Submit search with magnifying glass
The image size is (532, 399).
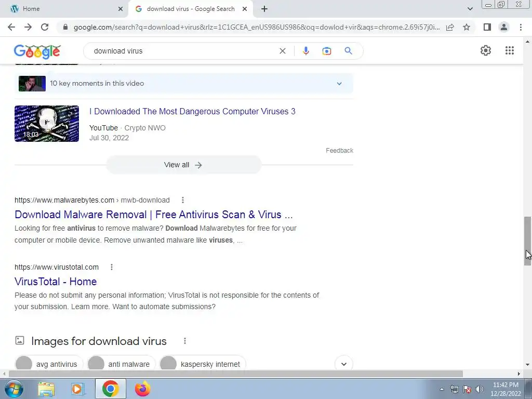[349, 51]
